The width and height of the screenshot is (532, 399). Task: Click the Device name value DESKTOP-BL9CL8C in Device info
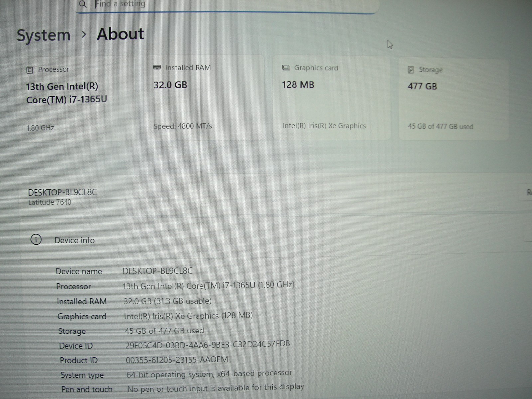point(158,271)
